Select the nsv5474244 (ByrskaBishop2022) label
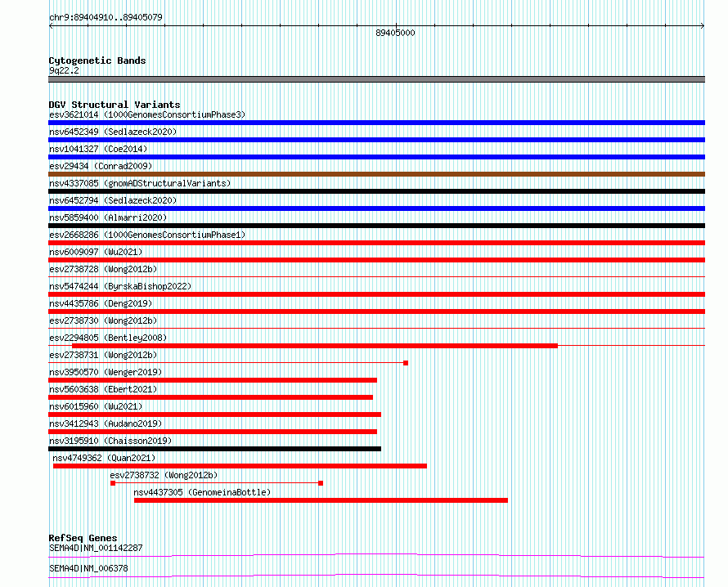The width and height of the screenshot is (728, 587). (x=120, y=286)
